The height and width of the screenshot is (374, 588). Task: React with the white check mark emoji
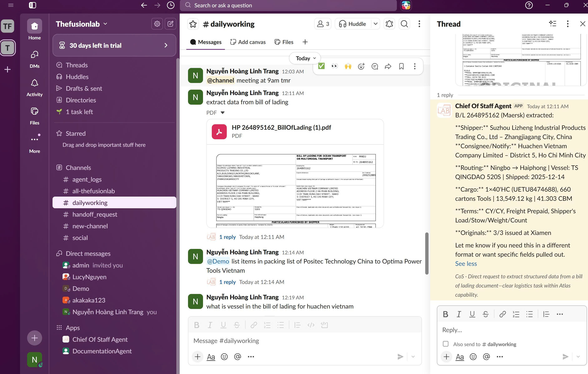point(321,66)
